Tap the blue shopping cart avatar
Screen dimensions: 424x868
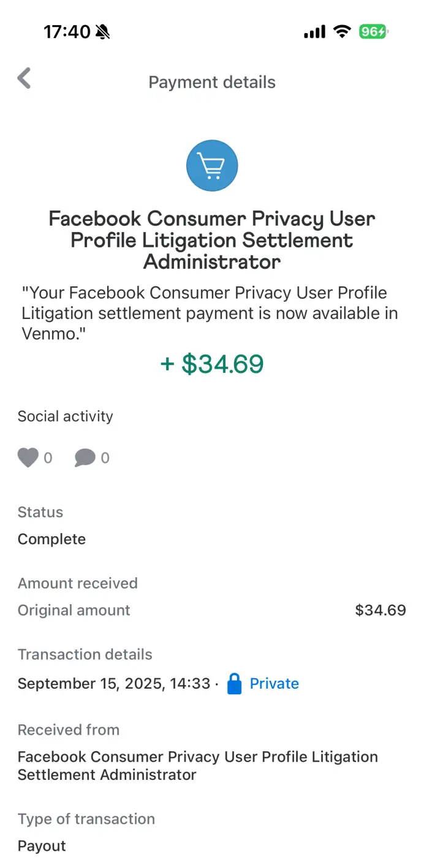pyautogui.click(x=212, y=165)
